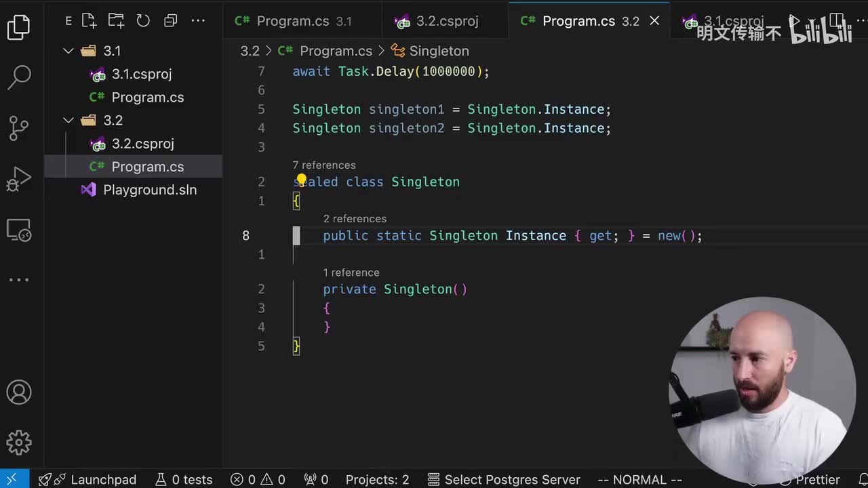This screenshot has height=488, width=868.
Task: Click Select Postgres Server status item
Action: coord(503,479)
